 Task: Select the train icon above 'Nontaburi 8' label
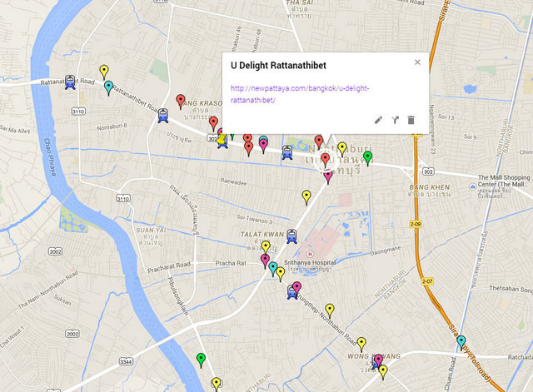click(x=163, y=116)
